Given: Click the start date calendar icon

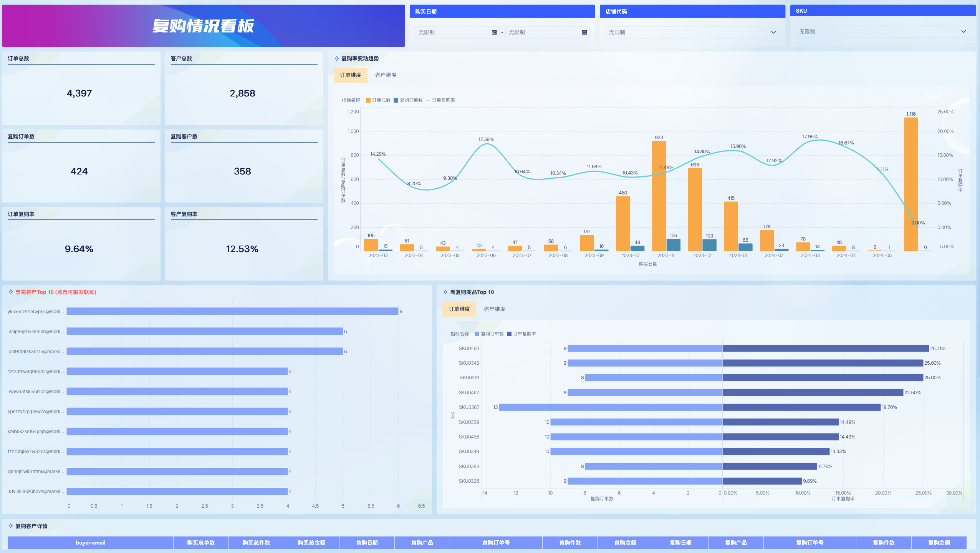Looking at the screenshot, I should (494, 32).
